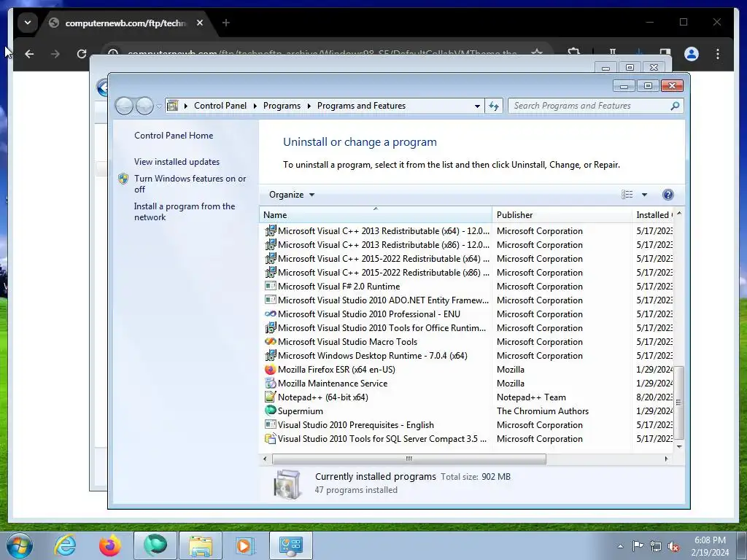Click the Windows Desktop Runtime 7.0.4 icon
Screen dimensions: 747x560
coord(270,355)
